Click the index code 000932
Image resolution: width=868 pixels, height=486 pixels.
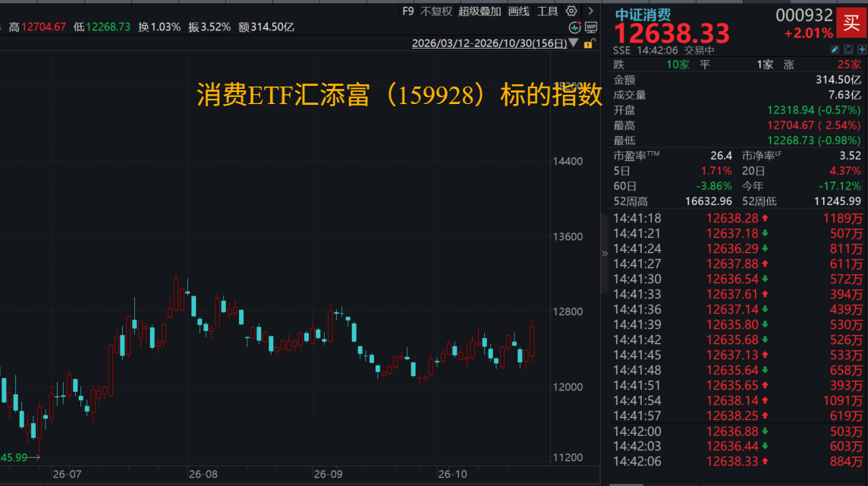[804, 15]
